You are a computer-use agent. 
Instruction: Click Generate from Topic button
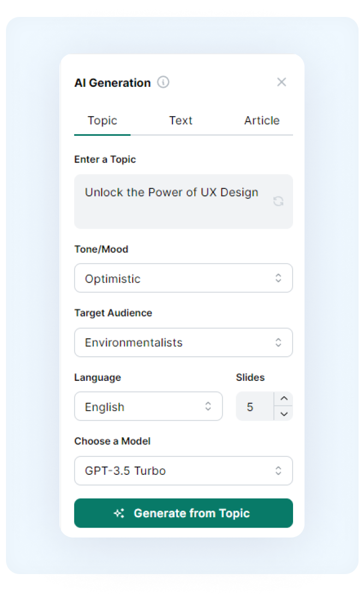183,514
